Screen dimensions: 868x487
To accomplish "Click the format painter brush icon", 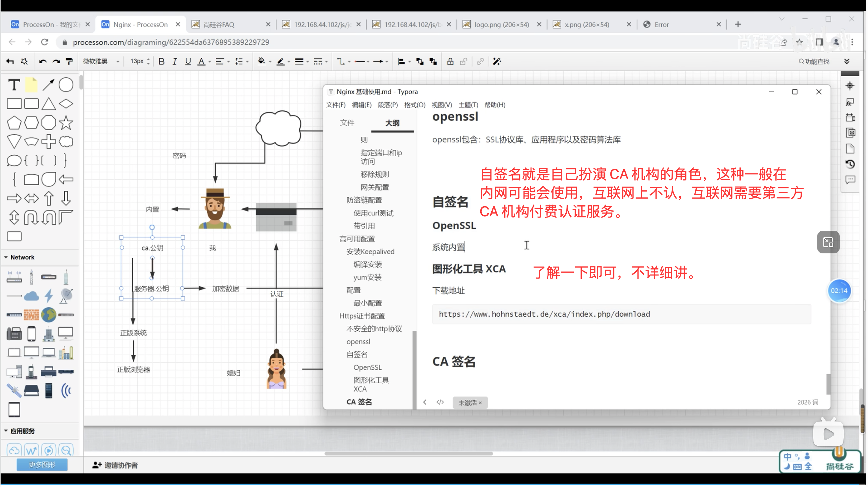I will point(69,61).
